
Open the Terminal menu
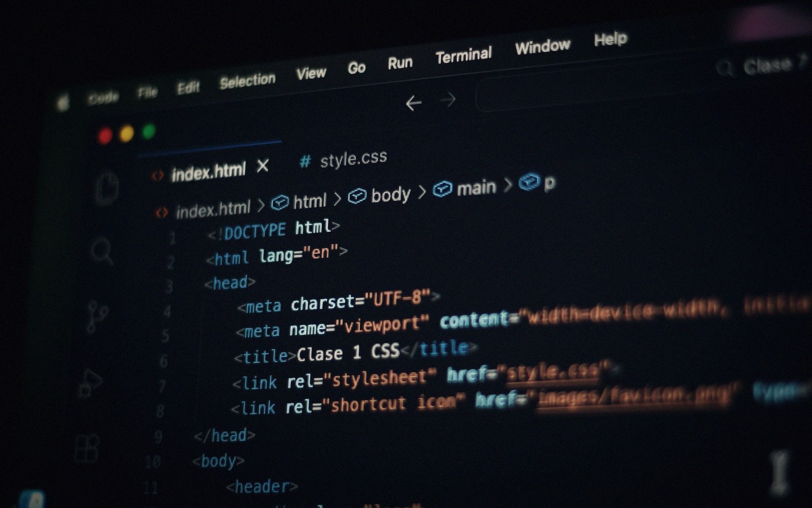(463, 56)
